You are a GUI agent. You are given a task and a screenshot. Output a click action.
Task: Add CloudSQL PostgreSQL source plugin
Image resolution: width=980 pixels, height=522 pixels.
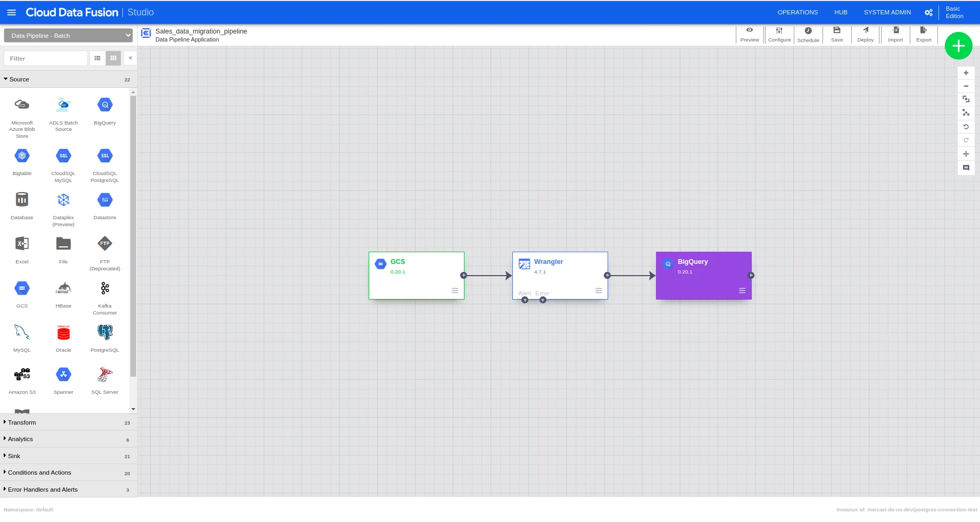point(105,165)
